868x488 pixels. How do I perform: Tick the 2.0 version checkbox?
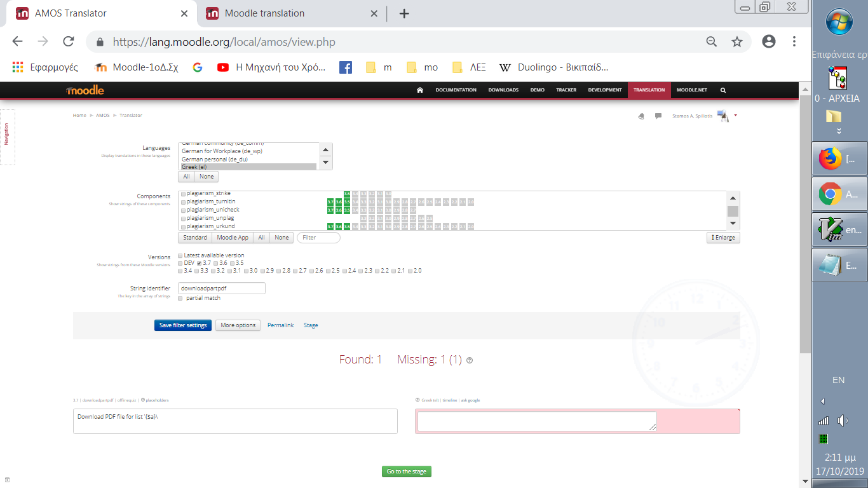point(410,271)
